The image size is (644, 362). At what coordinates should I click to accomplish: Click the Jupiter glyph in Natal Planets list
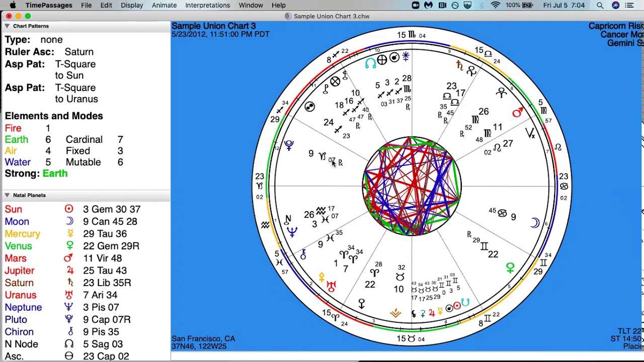tap(70, 270)
